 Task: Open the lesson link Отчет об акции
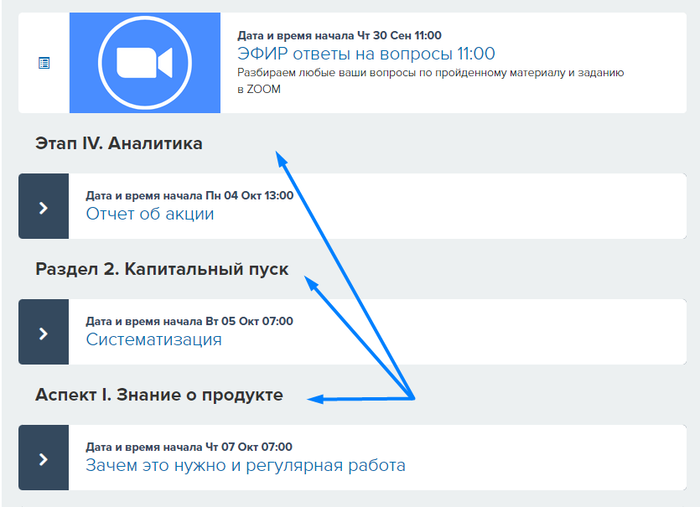click(150, 214)
